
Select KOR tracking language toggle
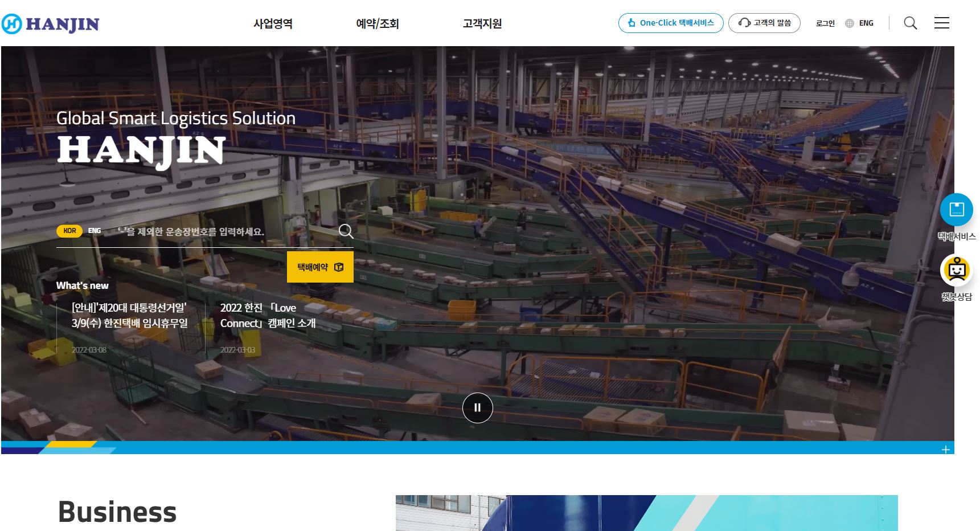point(69,231)
